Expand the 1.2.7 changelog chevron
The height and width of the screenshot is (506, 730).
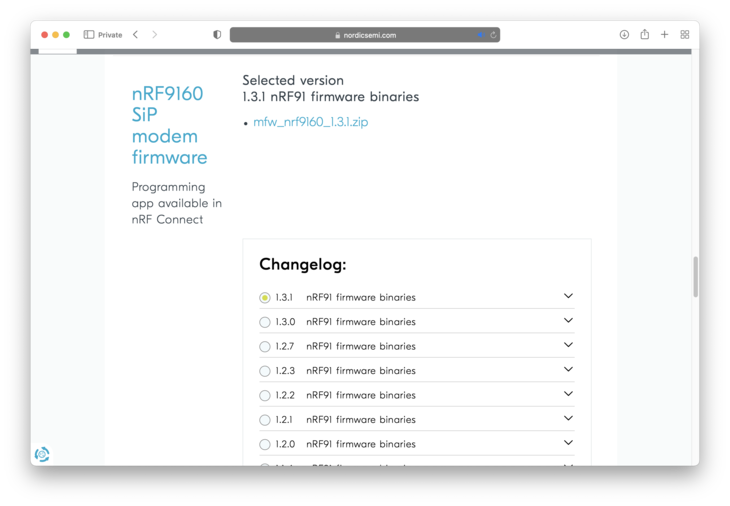pos(568,345)
